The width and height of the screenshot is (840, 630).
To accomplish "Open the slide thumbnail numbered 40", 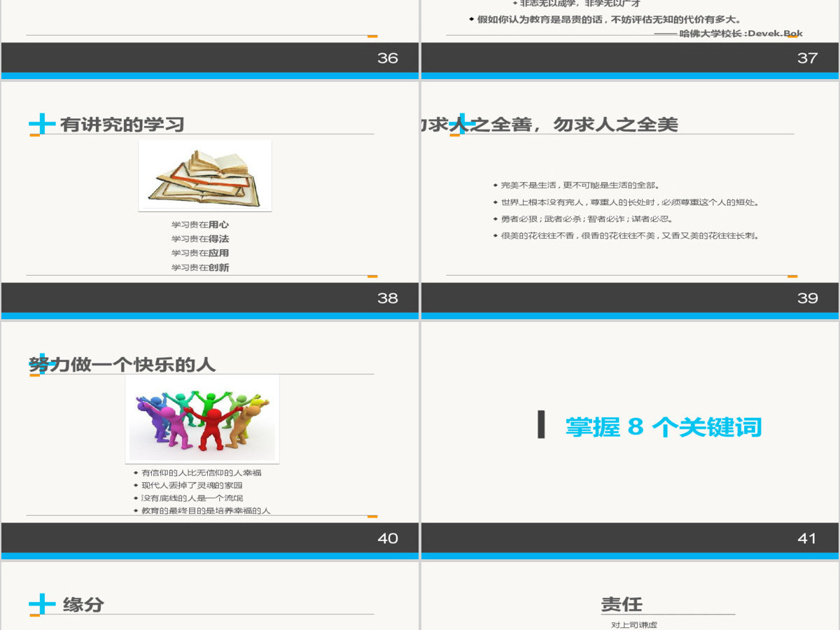I will [210, 441].
